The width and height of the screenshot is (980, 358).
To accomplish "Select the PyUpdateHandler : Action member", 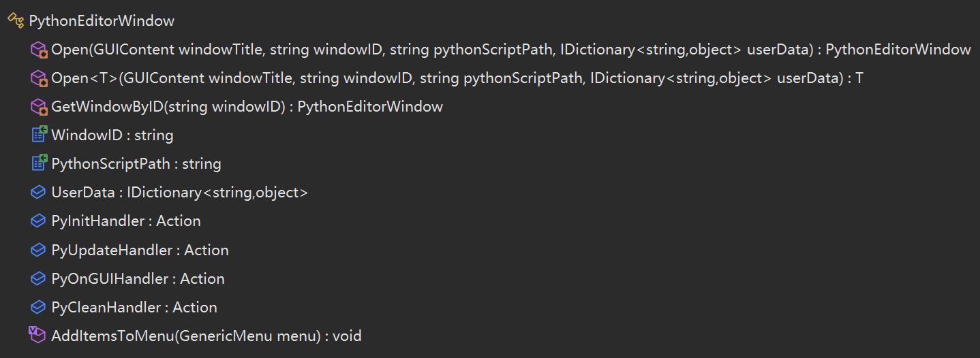I will click(x=140, y=250).
